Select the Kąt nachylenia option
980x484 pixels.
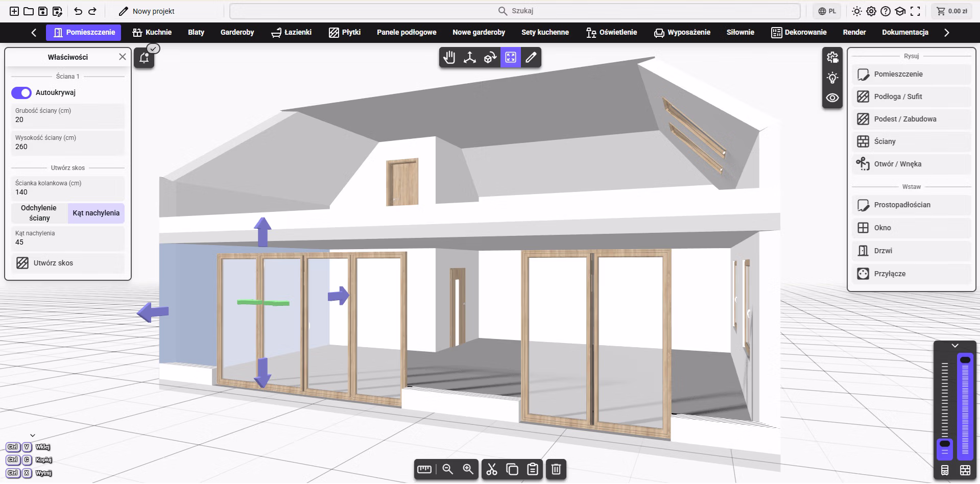pyautogui.click(x=96, y=213)
